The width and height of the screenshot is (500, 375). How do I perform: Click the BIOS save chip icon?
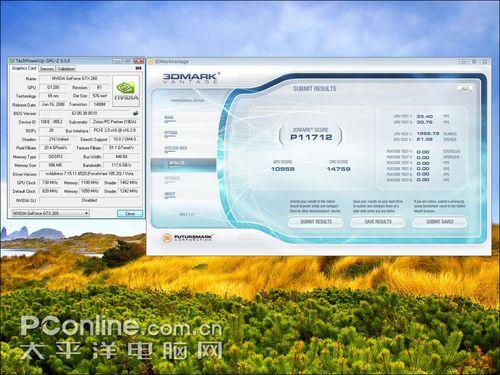pos(135,113)
